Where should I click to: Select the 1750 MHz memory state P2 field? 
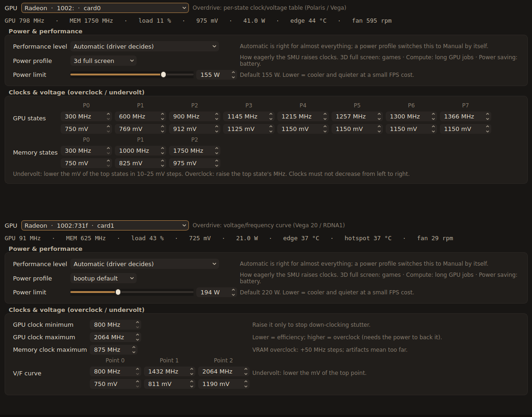pyautogui.click(x=194, y=151)
